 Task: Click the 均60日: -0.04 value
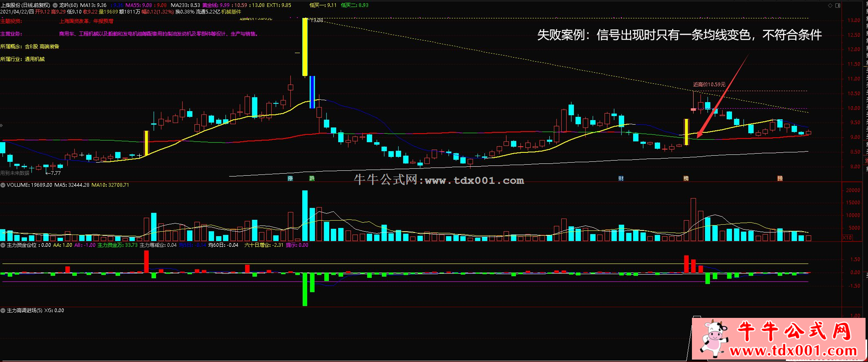coord(223,245)
